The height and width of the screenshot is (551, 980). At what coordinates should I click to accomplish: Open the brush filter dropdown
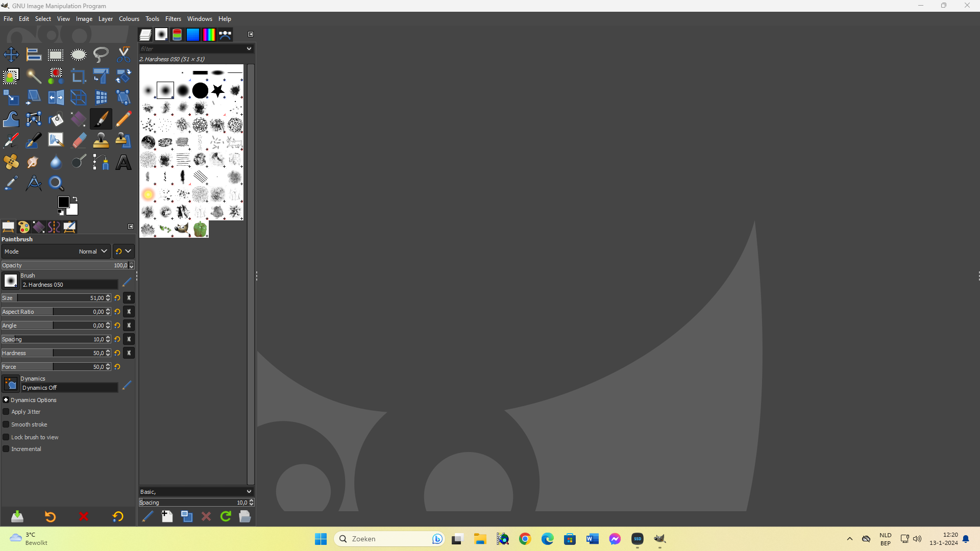[x=249, y=48]
